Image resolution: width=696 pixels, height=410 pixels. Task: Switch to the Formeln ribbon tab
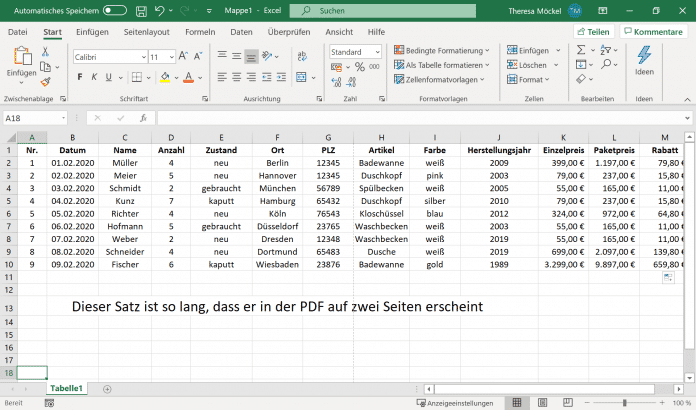[x=200, y=32]
